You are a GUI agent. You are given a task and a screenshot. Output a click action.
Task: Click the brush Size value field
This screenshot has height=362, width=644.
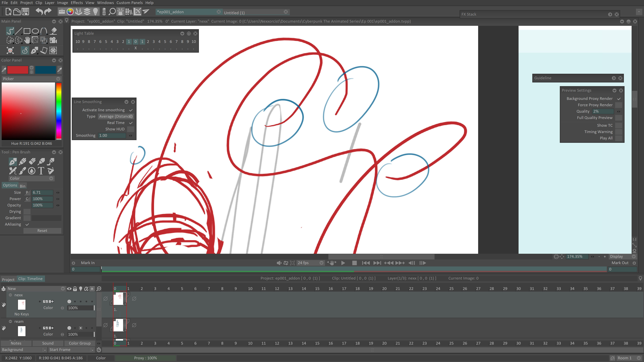coord(42,193)
